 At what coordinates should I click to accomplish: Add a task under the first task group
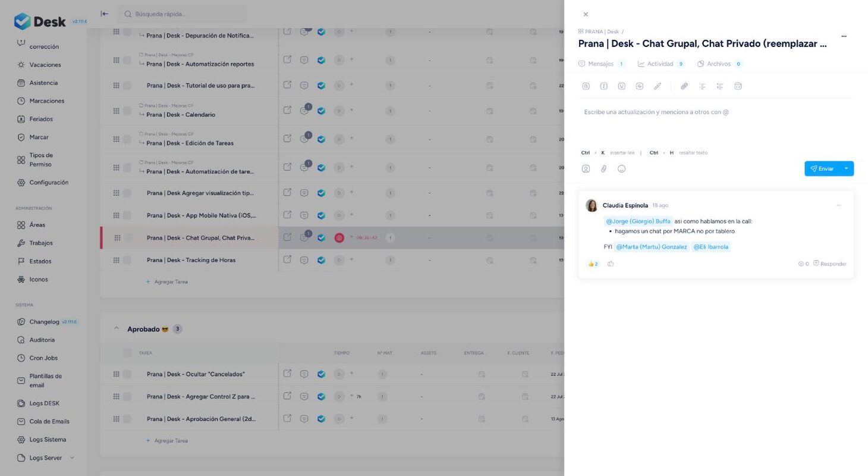(167, 282)
